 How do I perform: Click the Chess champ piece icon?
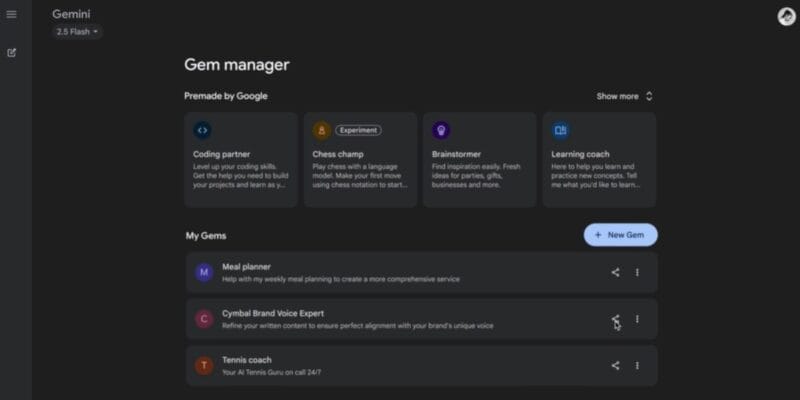pyautogui.click(x=321, y=130)
